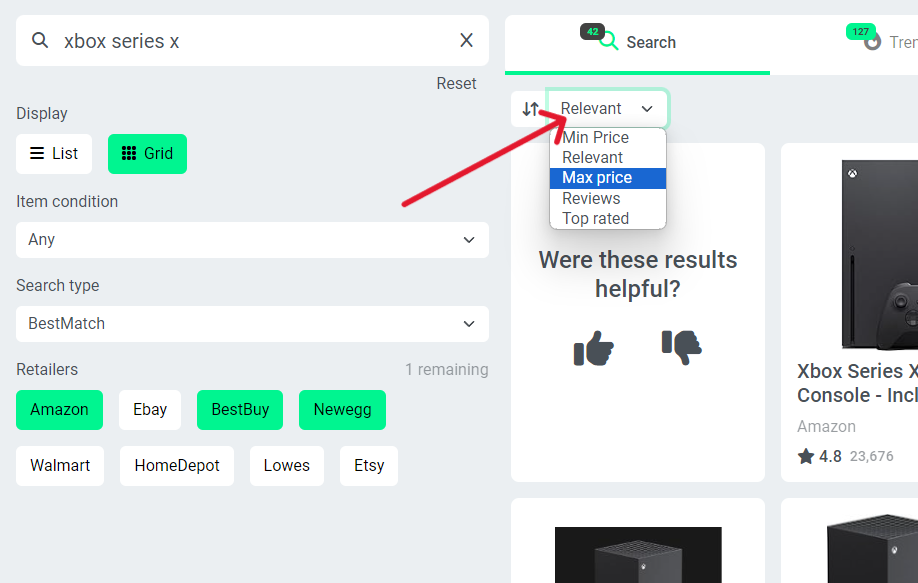
Task: Toggle BestBuy retailer filter
Action: [x=240, y=410]
